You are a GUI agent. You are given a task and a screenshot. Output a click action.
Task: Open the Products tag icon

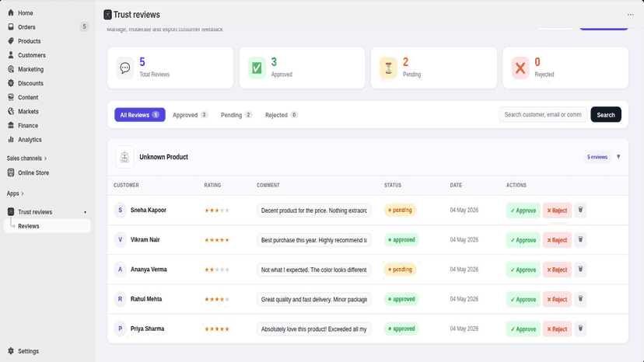(x=11, y=41)
